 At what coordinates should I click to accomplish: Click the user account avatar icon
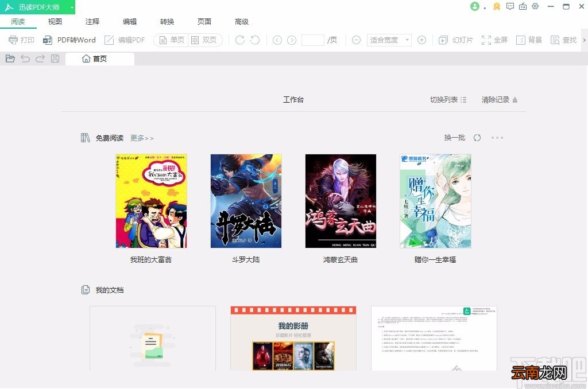pos(475,6)
